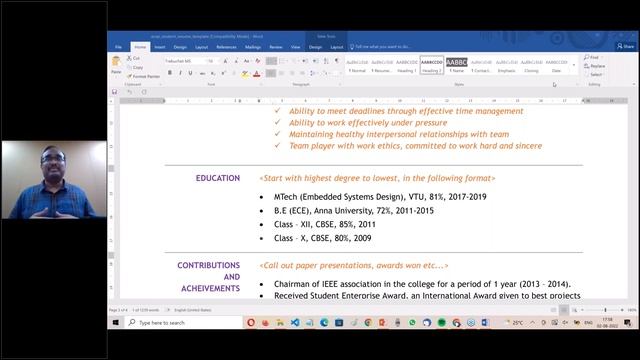
Task: Switch to the Mailings tab
Action: tap(253, 47)
